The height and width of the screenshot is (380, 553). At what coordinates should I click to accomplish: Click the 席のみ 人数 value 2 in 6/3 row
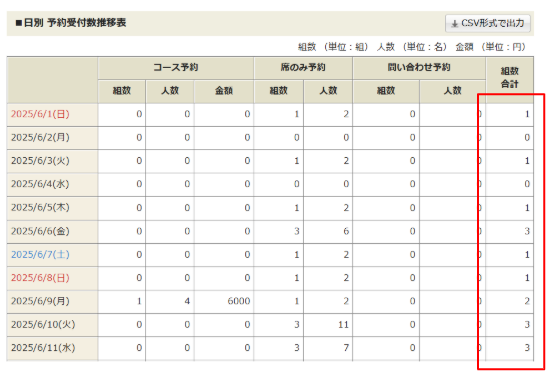pos(346,161)
